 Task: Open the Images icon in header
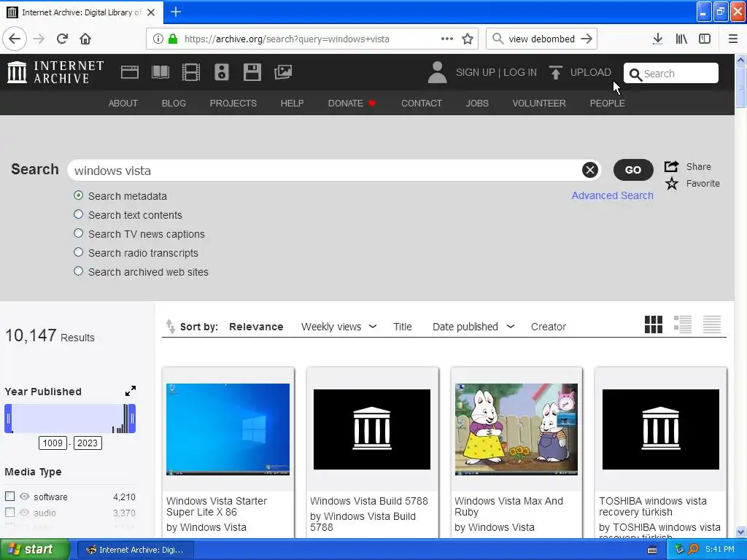coord(283,72)
